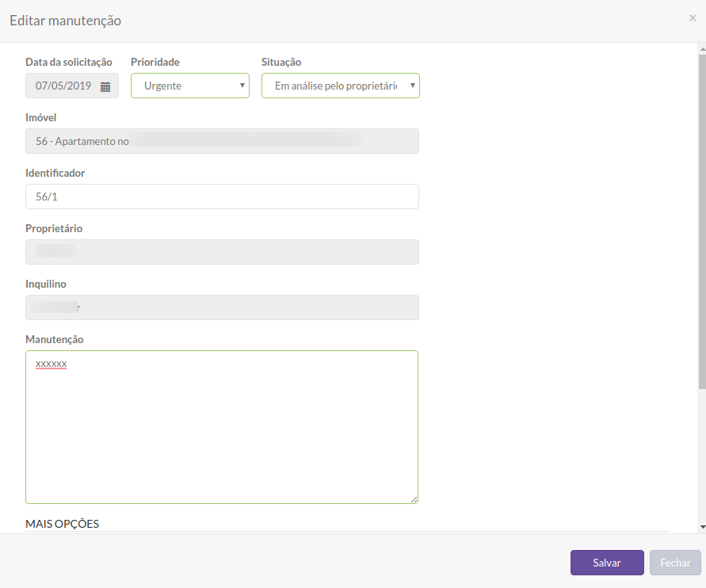Click the Proprietário label
This screenshot has height=588, width=706.
pyautogui.click(x=54, y=228)
